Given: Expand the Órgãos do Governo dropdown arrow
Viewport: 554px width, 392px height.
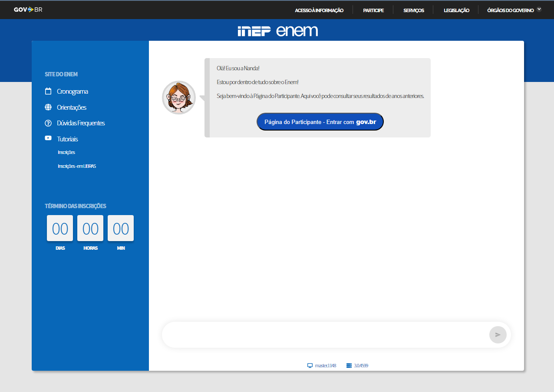Looking at the screenshot, I should [x=539, y=9].
